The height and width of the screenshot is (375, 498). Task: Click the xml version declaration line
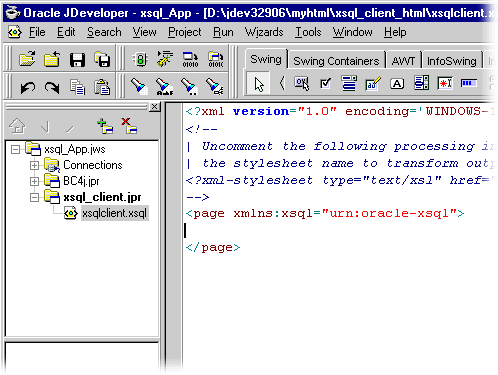pyautogui.click(x=340, y=111)
